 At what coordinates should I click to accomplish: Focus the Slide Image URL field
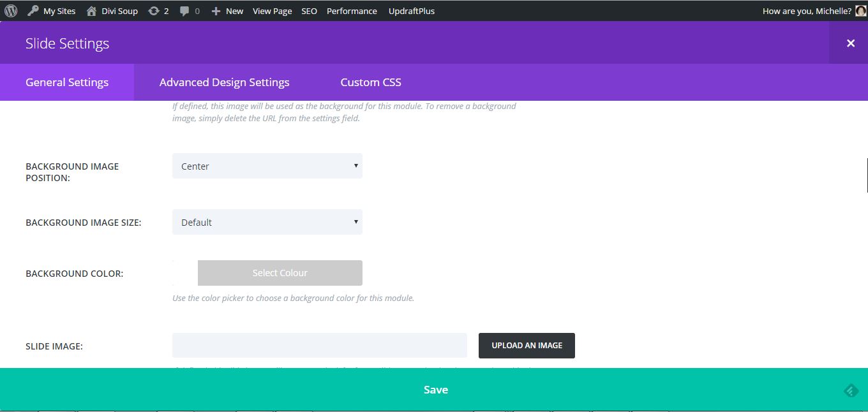click(x=320, y=345)
